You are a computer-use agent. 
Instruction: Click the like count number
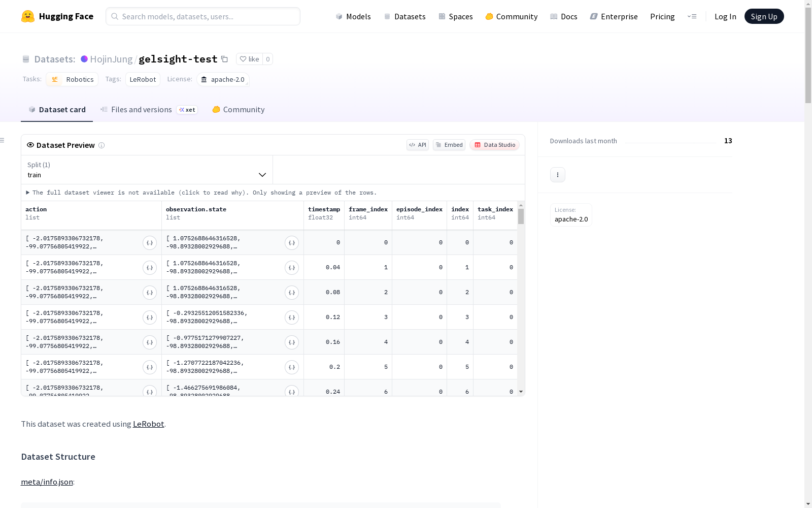pos(268,59)
